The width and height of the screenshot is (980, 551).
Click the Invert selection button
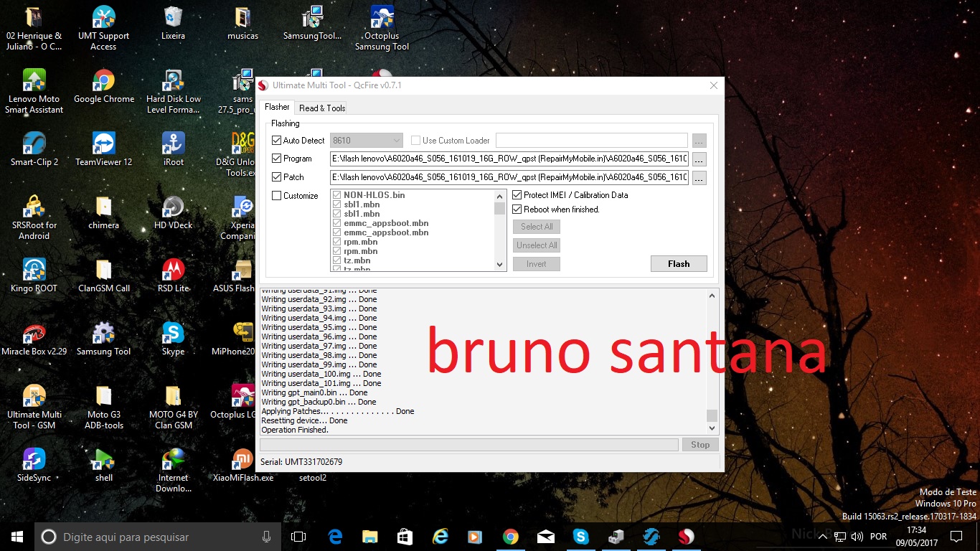[537, 264]
